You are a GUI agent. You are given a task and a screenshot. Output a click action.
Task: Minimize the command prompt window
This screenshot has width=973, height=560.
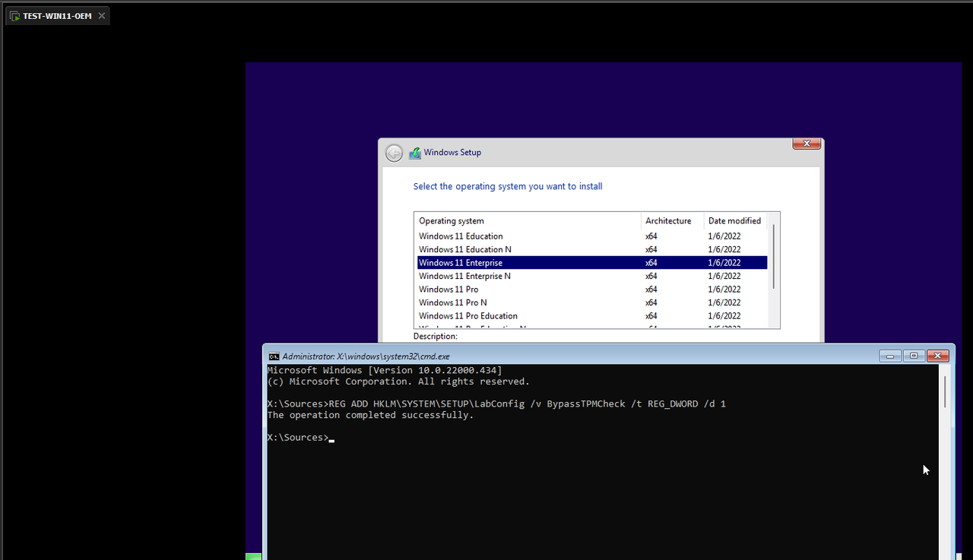point(890,356)
